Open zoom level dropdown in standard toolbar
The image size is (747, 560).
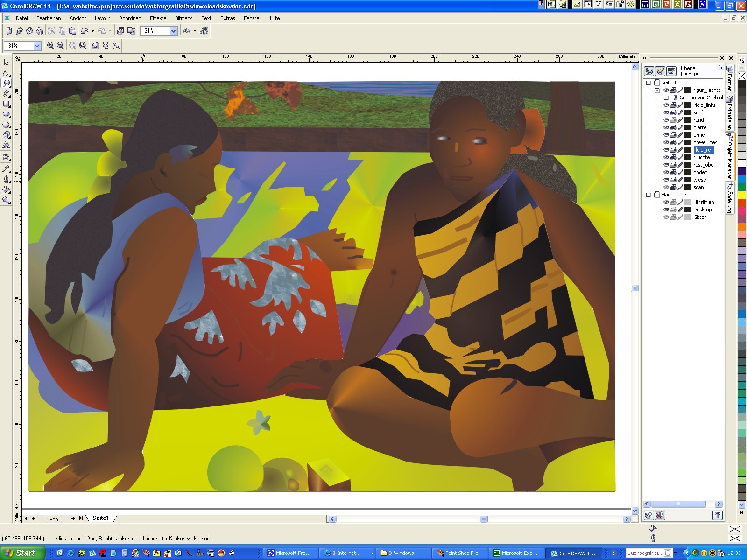[x=173, y=31]
